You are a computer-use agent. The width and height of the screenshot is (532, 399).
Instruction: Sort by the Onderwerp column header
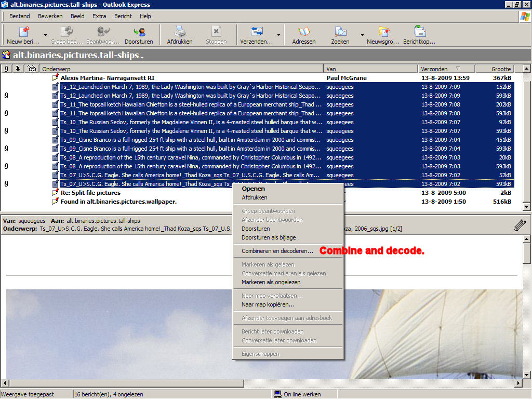181,69
